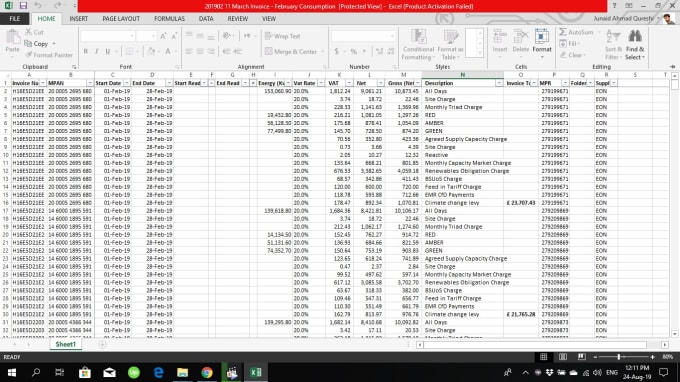This screenshot has height=382, width=680.
Task: Switch to Page Break Preview icon
Action: (582, 356)
